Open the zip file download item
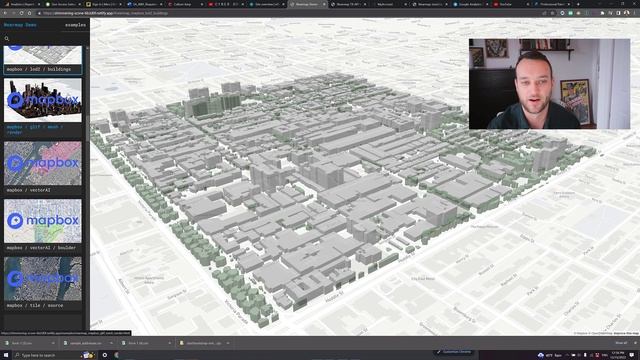The width and height of the screenshot is (640, 360). 203,343
